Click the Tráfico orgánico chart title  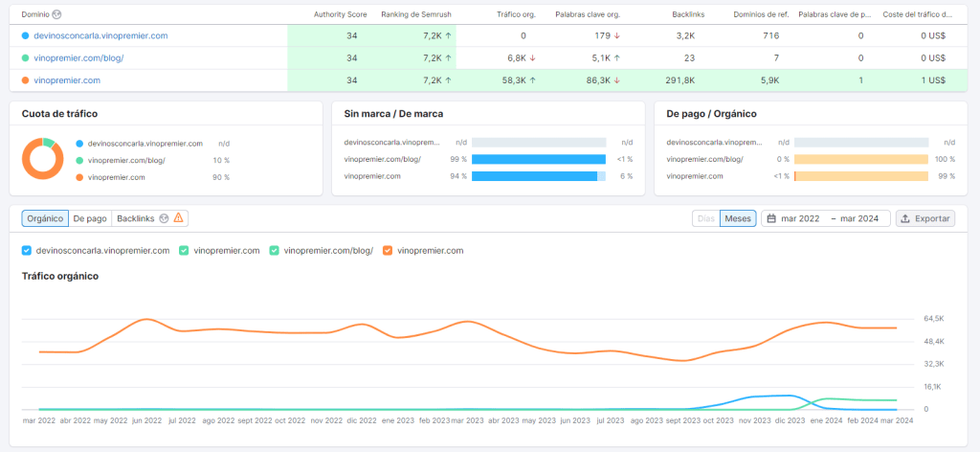(x=60, y=276)
